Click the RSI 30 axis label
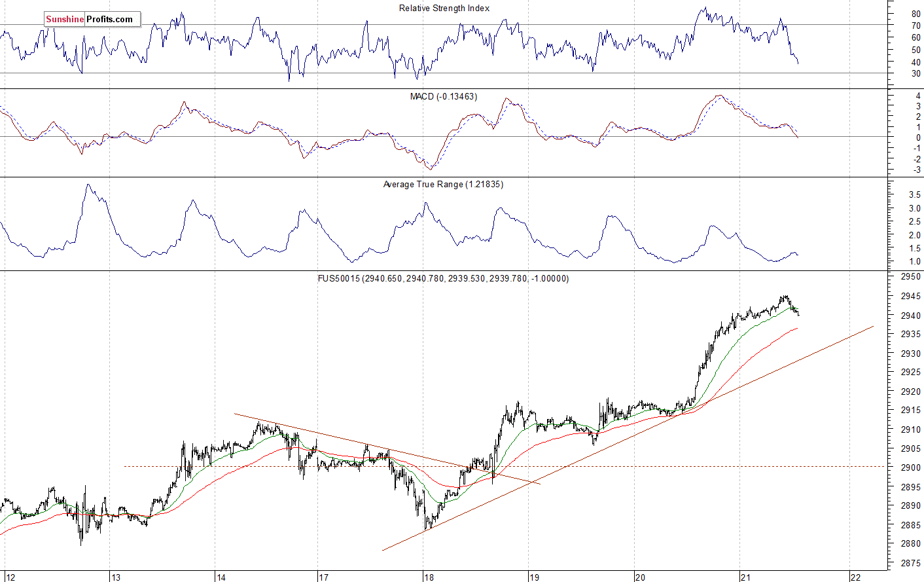This screenshot has width=924, height=582. (915, 74)
